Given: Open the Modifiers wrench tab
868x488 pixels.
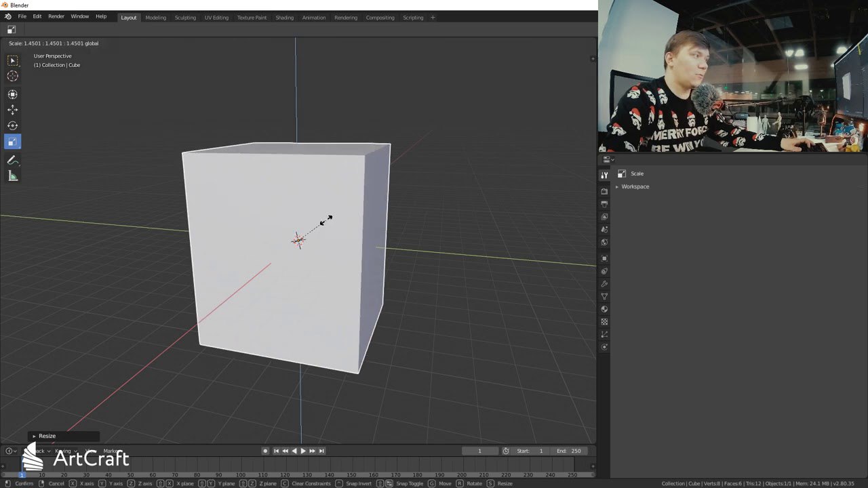Looking at the screenshot, I should (604, 284).
